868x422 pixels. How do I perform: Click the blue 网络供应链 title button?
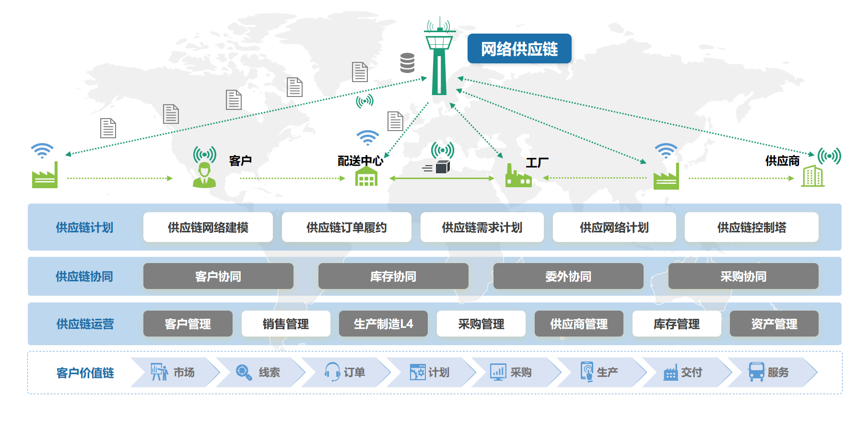pos(519,49)
